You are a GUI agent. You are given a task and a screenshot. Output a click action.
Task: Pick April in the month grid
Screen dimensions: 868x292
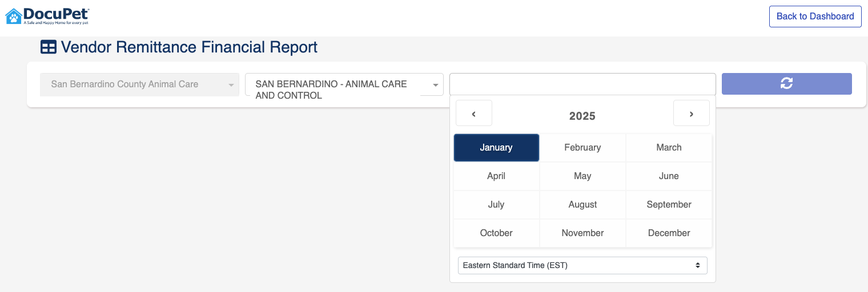496,176
